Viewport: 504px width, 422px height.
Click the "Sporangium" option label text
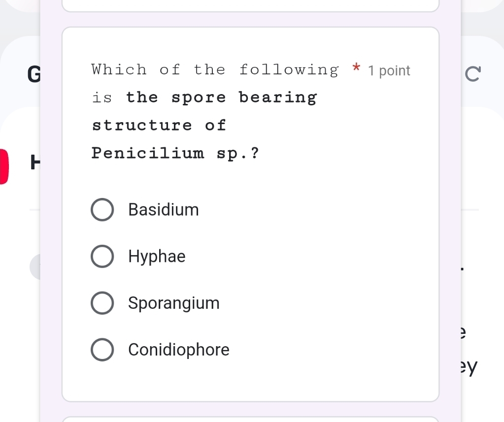174,303
